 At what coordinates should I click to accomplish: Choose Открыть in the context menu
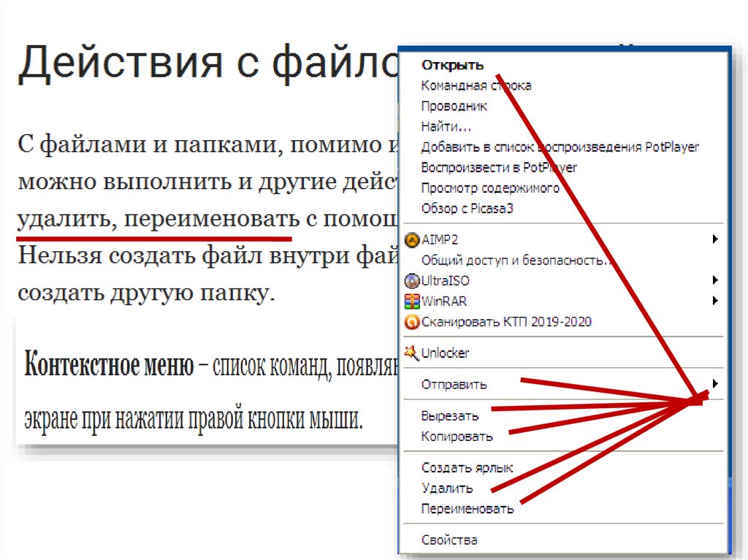point(452,65)
